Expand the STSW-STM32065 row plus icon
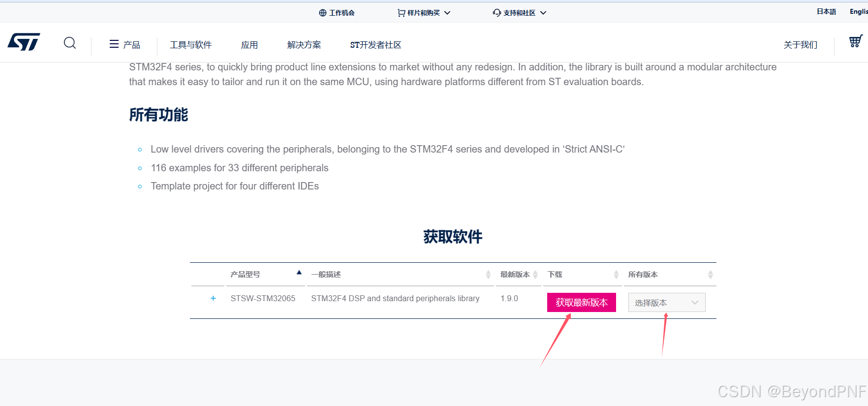 point(213,298)
